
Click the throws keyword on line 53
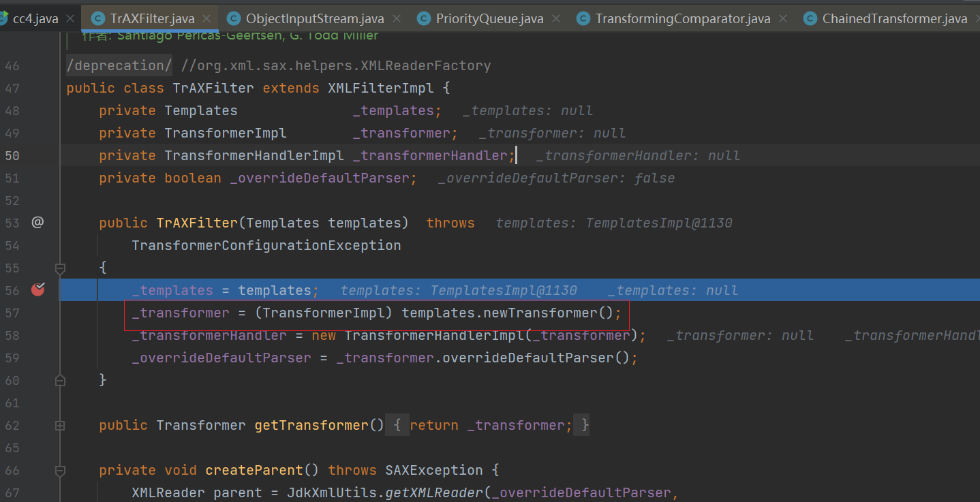click(450, 223)
